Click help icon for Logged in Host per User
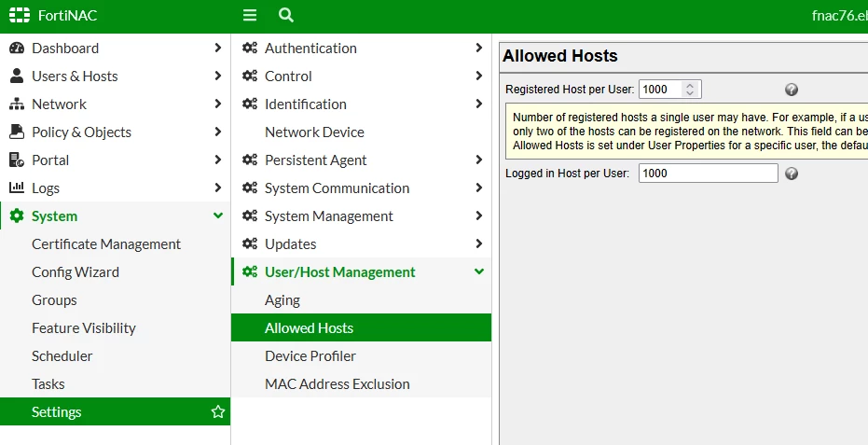868x445 pixels. tap(792, 174)
